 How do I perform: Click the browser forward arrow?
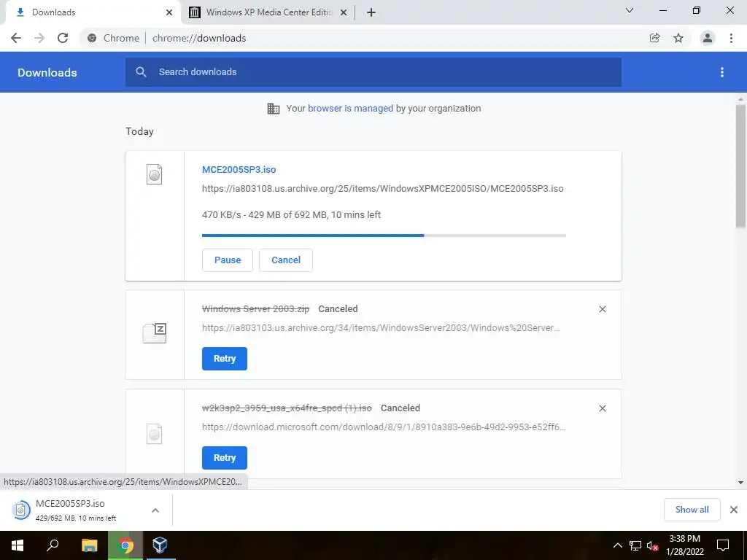coord(39,38)
